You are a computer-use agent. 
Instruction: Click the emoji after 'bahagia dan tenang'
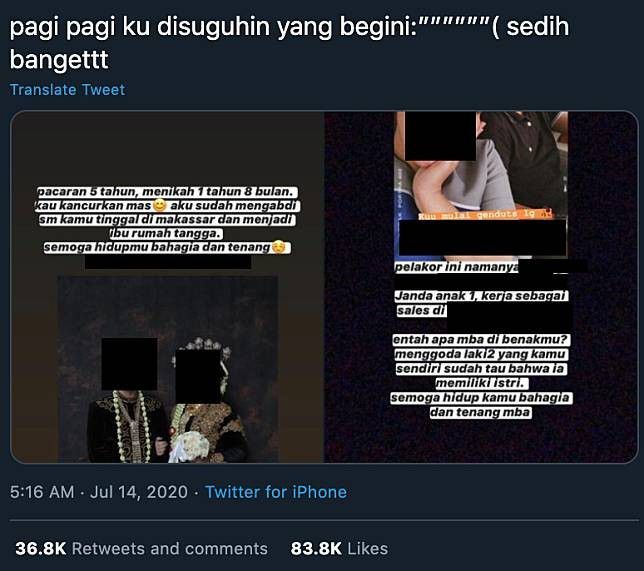tap(279, 247)
